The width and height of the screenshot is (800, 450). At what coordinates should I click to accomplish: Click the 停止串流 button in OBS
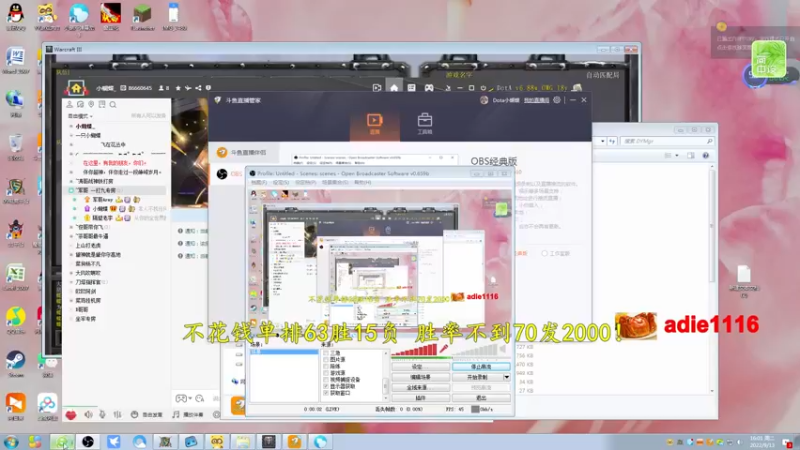(481, 367)
